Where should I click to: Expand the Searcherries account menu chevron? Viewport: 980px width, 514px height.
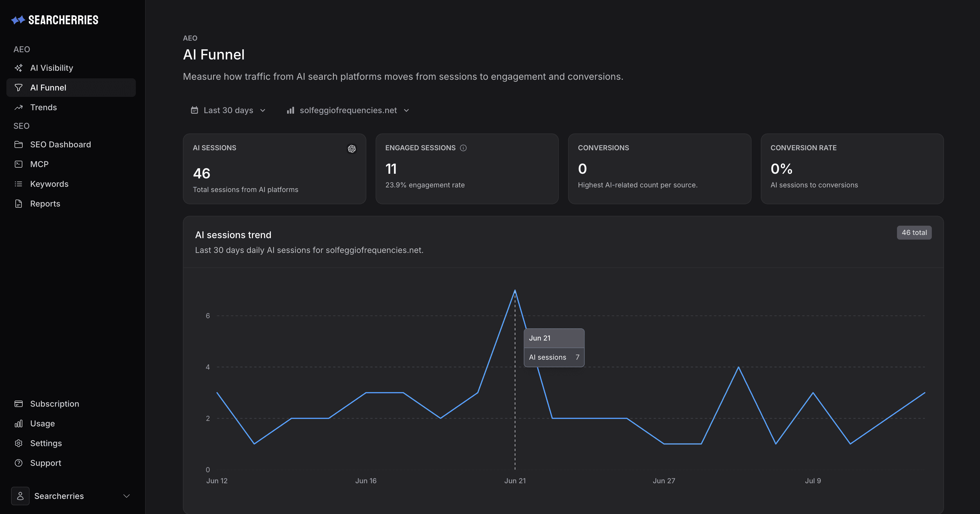pyautogui.click(x=127, y=496)
